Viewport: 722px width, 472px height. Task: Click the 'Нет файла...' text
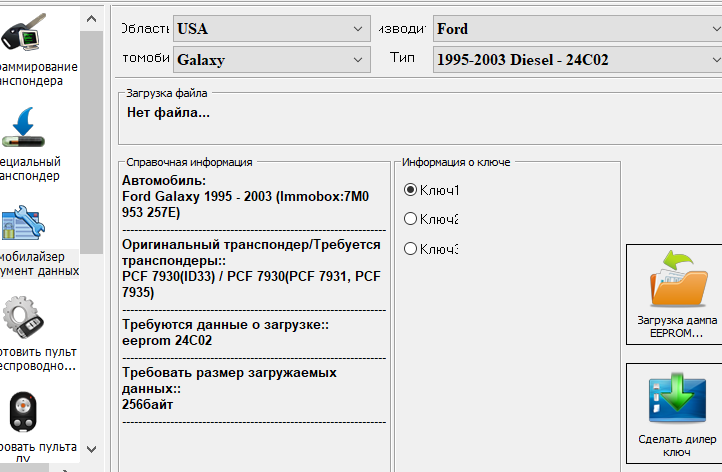[168, 112]
